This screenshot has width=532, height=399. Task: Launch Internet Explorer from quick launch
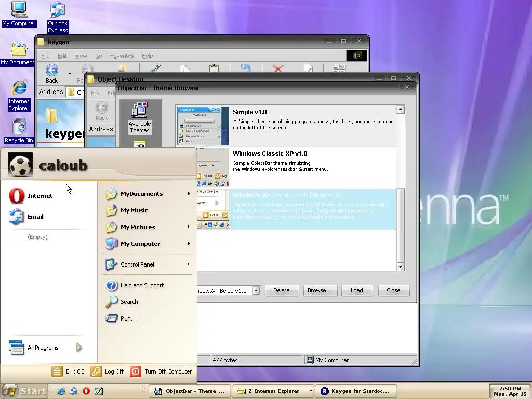(61, 391)
